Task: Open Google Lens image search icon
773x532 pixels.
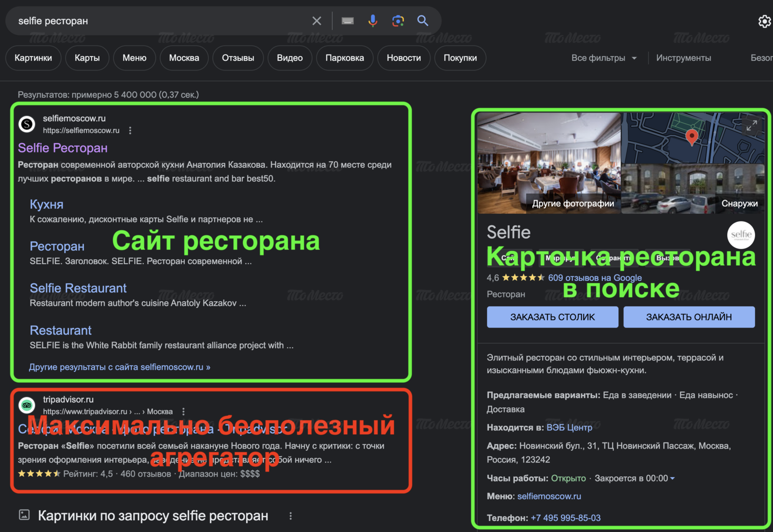Action: coord(398,21)
